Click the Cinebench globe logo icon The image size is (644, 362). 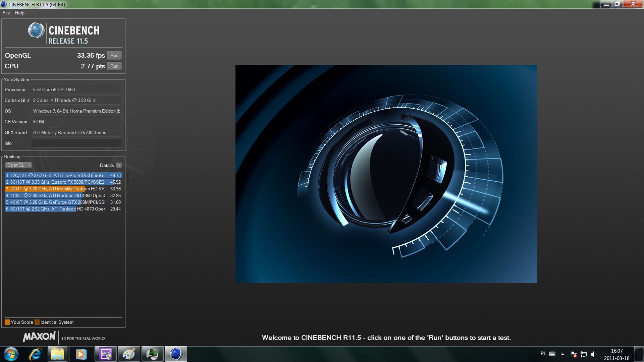pyautogui.click(x=36, y=31)
